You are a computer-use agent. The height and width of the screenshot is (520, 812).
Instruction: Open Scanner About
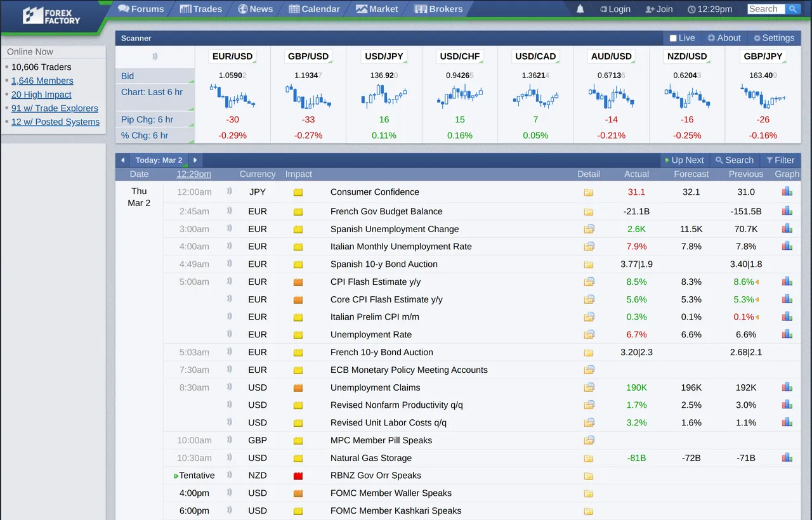point(724,38)
